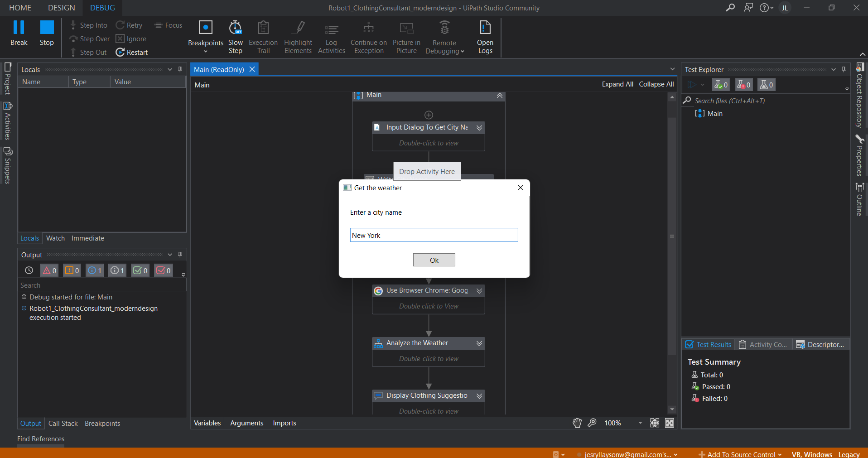Click the Retry debug button
Viewport: 868px width, 458px height.
(129, 25)
